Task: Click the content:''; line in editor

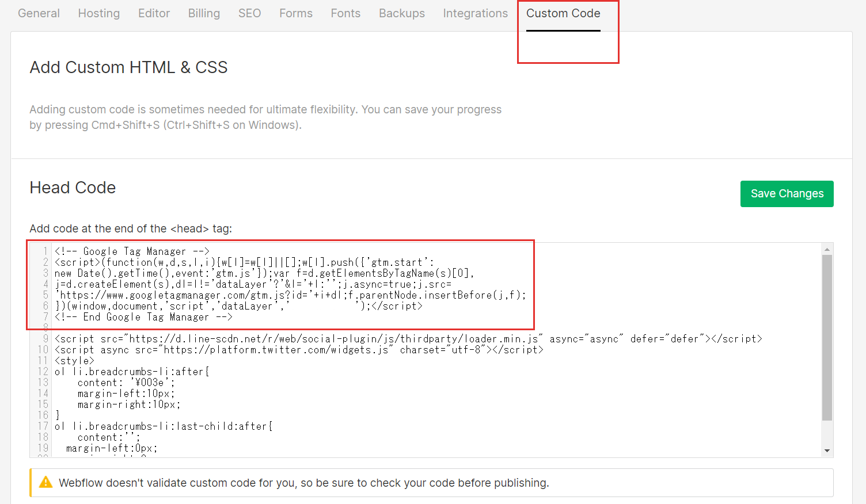Action: pyautogui.click(x=109, y=437)
